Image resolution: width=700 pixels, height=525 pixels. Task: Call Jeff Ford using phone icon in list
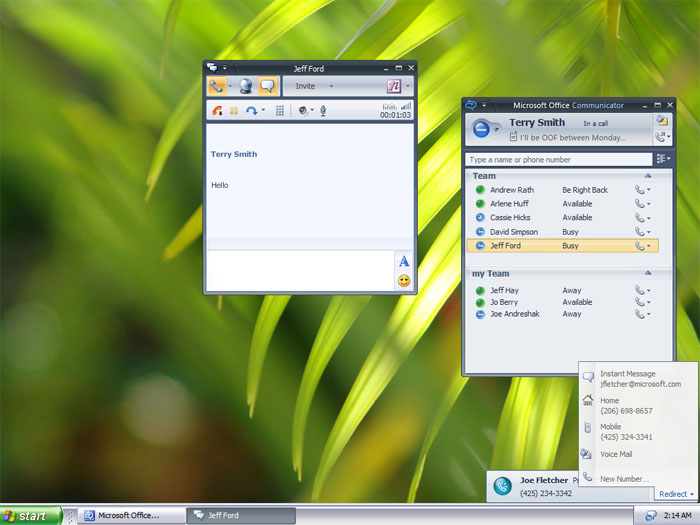(x=640, y=246)
